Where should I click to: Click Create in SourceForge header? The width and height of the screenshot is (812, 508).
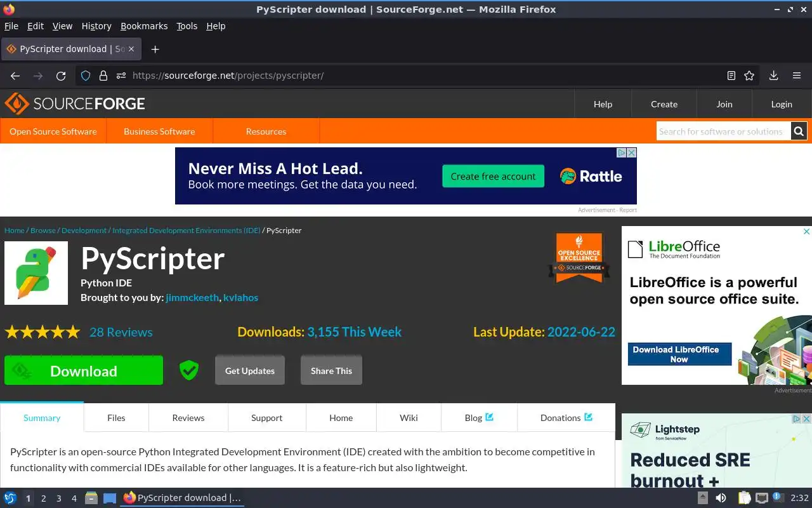[x=664, y=104]
